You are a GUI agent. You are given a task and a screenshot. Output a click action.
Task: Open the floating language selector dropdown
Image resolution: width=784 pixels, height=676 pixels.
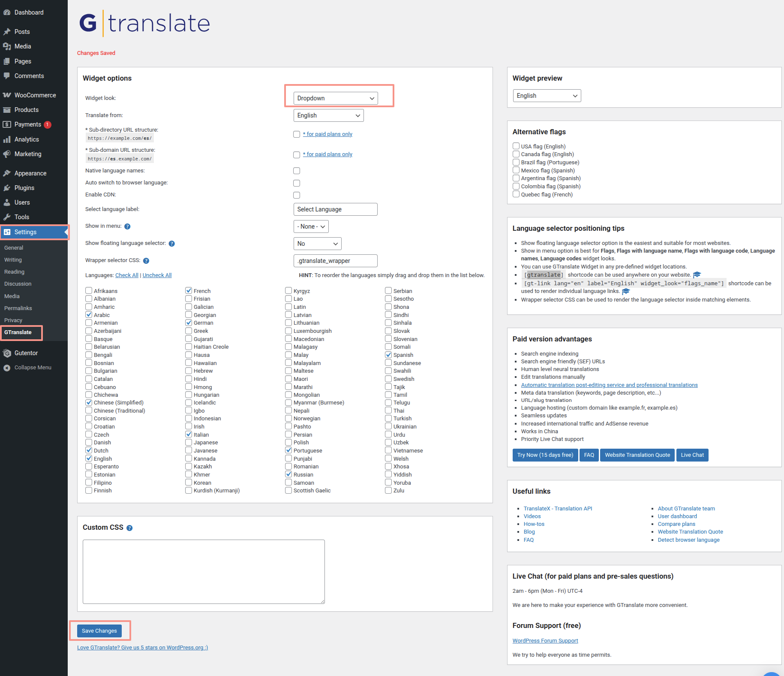(x=317, y=244)
